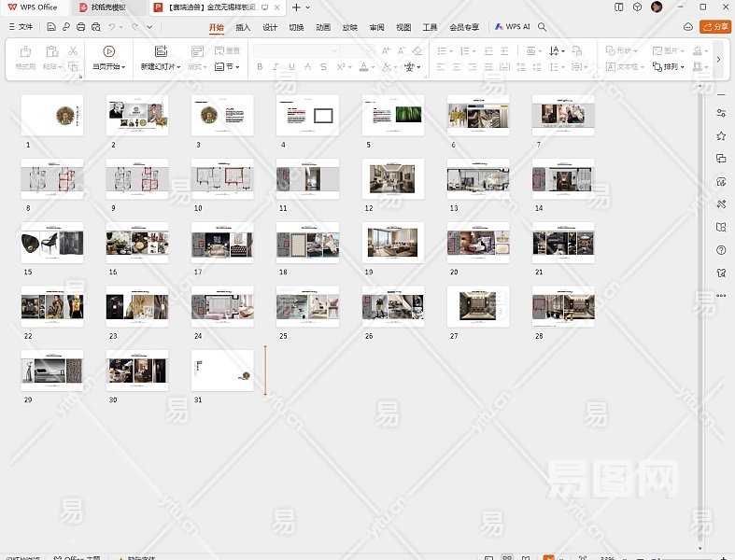Expand the 当页开始 dropdown arrow

click(123, 67)
